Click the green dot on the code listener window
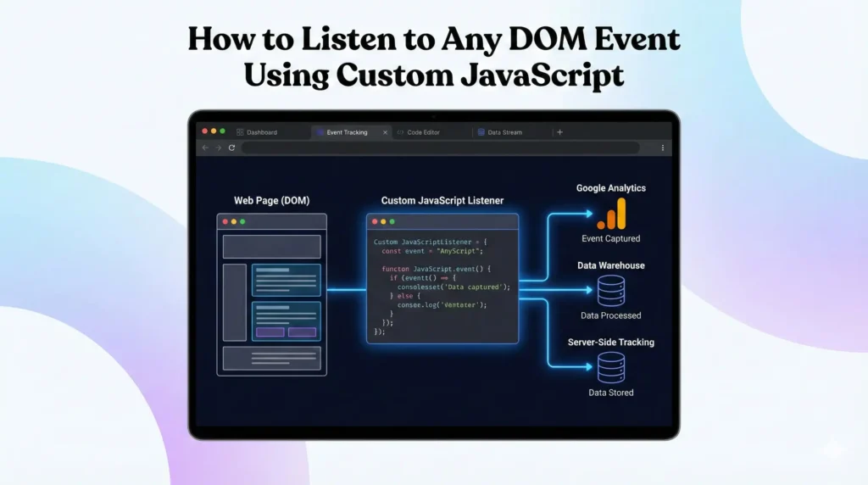Image resolution: width=868 pixels, height=485 pixels. pos(392,221)
